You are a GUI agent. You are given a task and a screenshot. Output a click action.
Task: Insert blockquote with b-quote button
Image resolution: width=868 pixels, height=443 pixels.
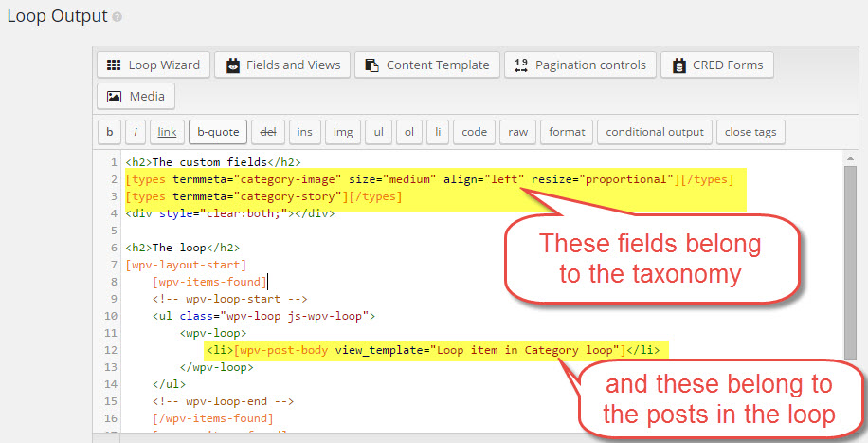point(218,132)
